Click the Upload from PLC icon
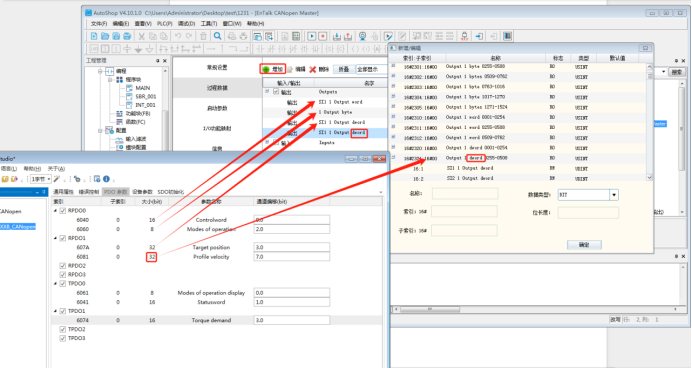 coord(348,36)
